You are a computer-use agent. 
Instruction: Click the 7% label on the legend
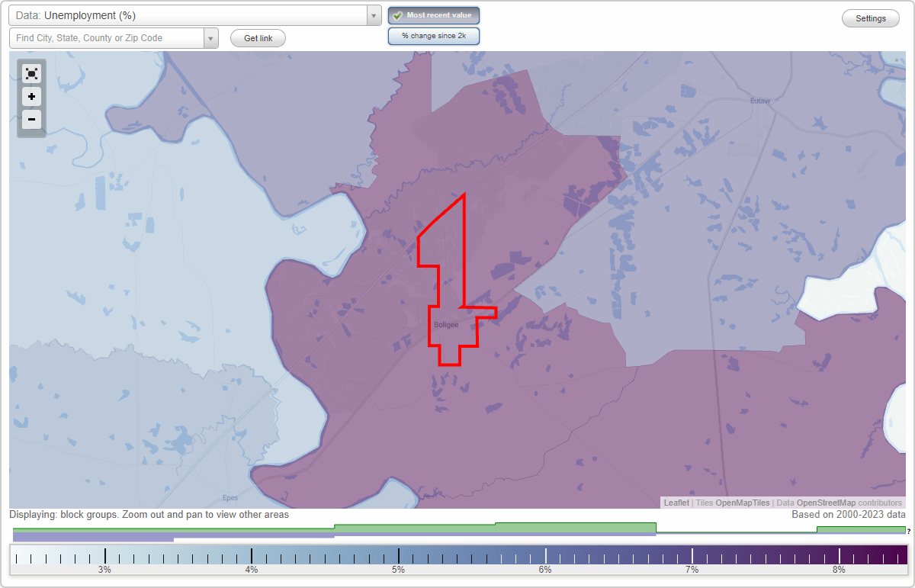[x=692, y=570]
